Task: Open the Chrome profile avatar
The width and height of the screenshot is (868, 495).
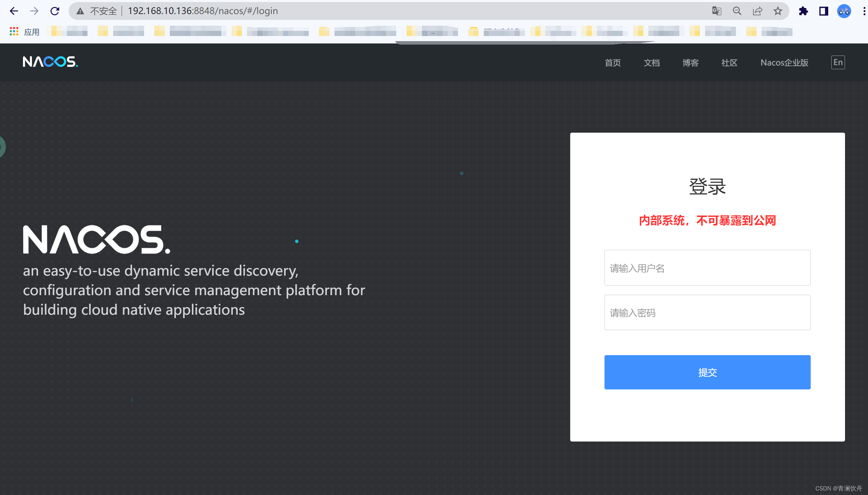Action: pyautogui.click(x=844, y=11)
